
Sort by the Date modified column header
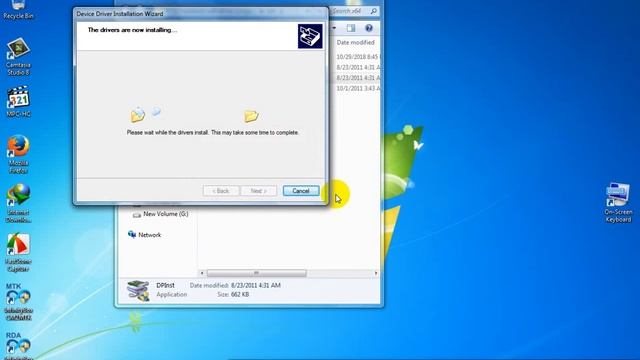pyautogui.click(x=356, y=42)
